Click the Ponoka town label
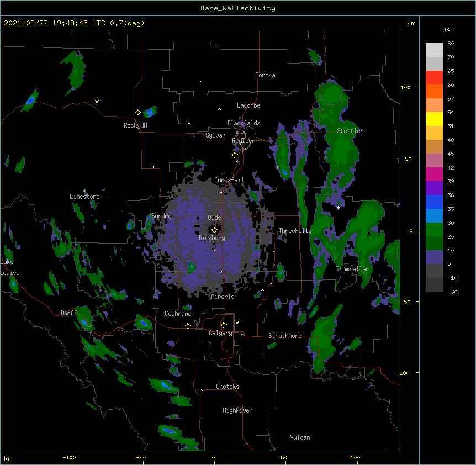 [x=265, y=75]
